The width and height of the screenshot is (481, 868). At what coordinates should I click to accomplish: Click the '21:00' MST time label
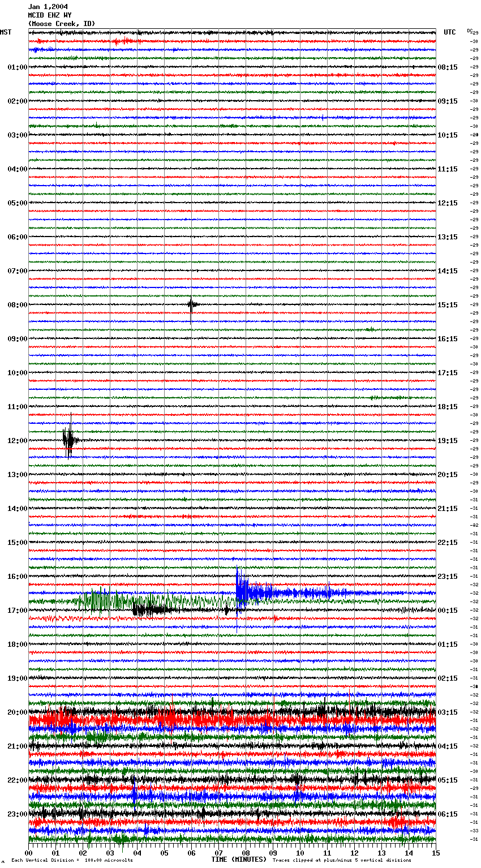18,746
